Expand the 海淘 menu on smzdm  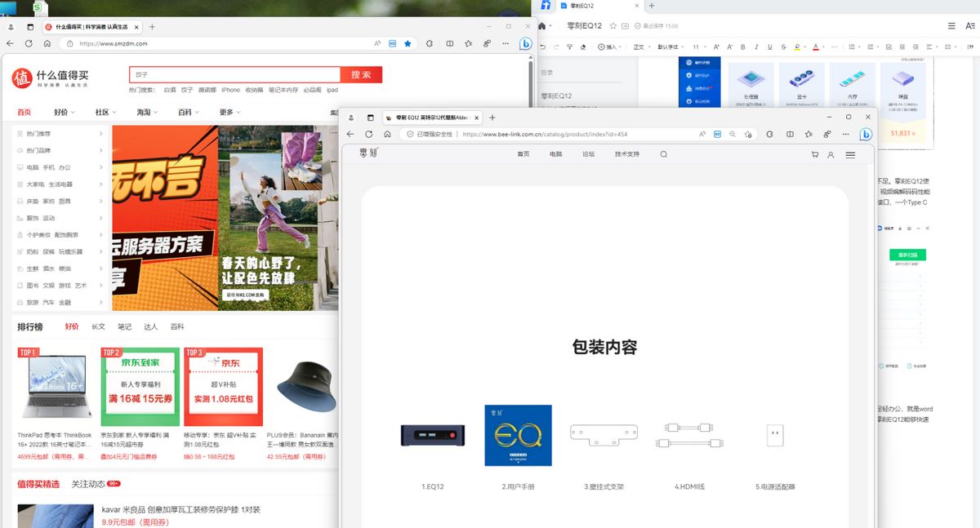click(x=147, y=113)
